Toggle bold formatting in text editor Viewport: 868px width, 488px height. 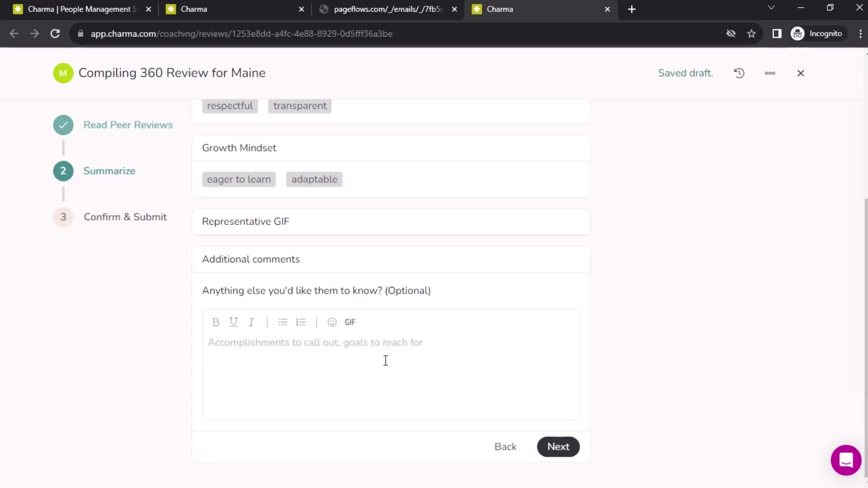pos(216,322)
